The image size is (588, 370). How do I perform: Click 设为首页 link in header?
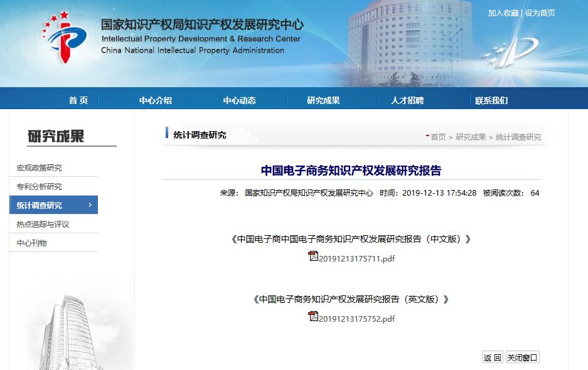[x=540, y=13]
